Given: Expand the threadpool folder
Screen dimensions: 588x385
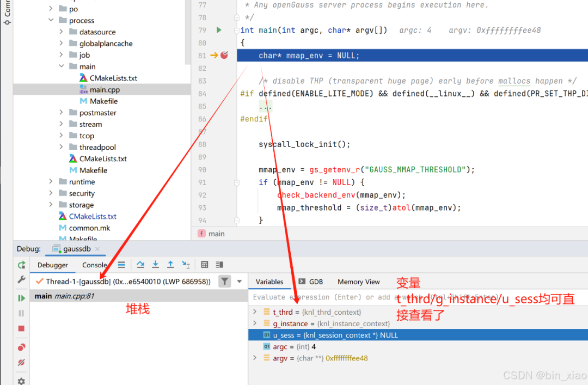Looking at the screenshot, I should (62, 146).
